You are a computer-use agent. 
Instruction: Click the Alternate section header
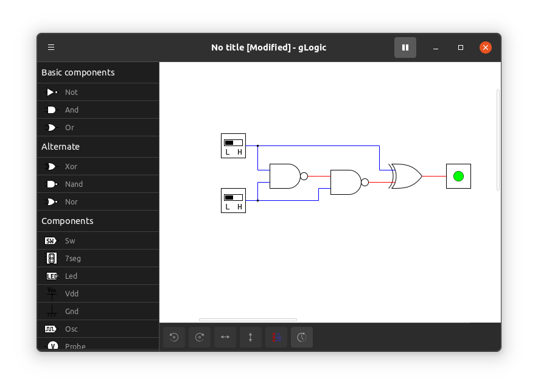(x=98, y=147)
